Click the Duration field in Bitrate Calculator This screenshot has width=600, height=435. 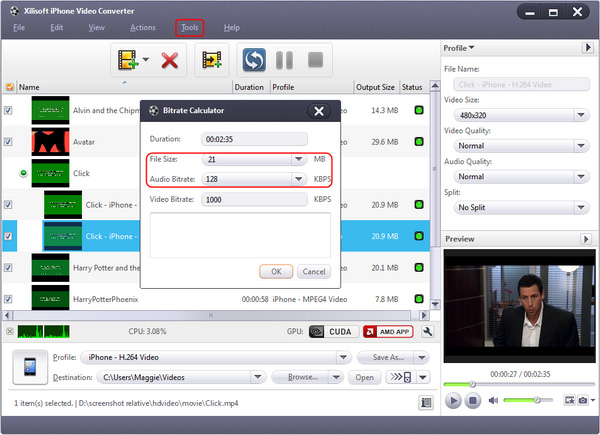click(x=254, y=139)
